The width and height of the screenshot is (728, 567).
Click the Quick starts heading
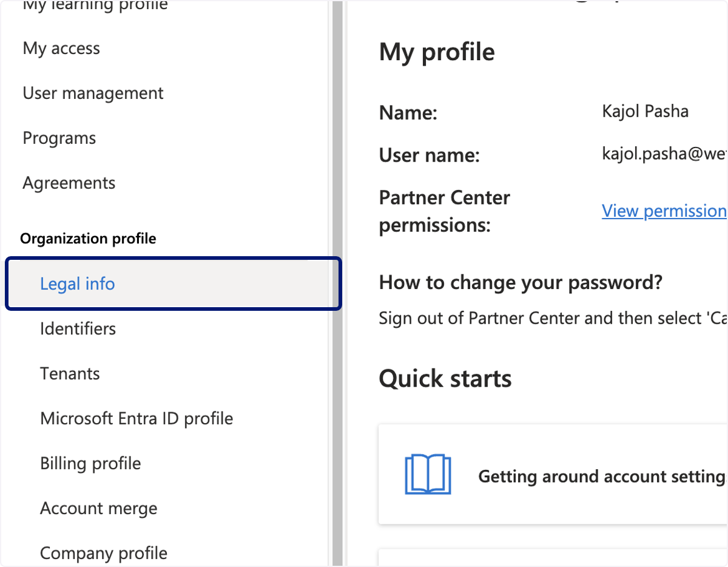(x=445, y=378)
